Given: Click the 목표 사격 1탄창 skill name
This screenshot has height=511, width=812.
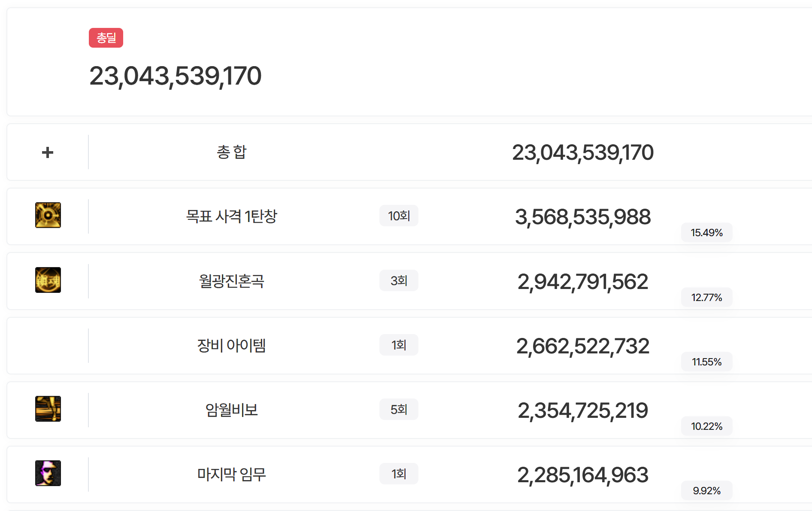Looking at the screenshot, I should click(231, 216).
